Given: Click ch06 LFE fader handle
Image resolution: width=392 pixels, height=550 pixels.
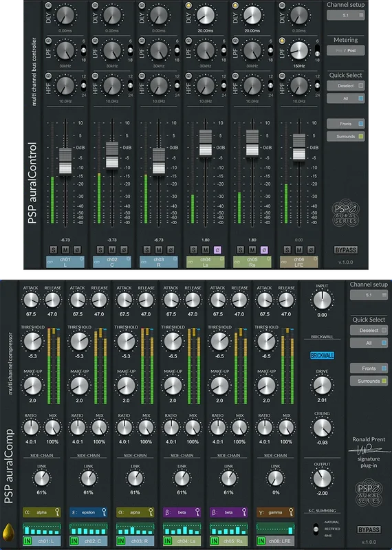Looking at the screenshot, I should coord(299,146).
